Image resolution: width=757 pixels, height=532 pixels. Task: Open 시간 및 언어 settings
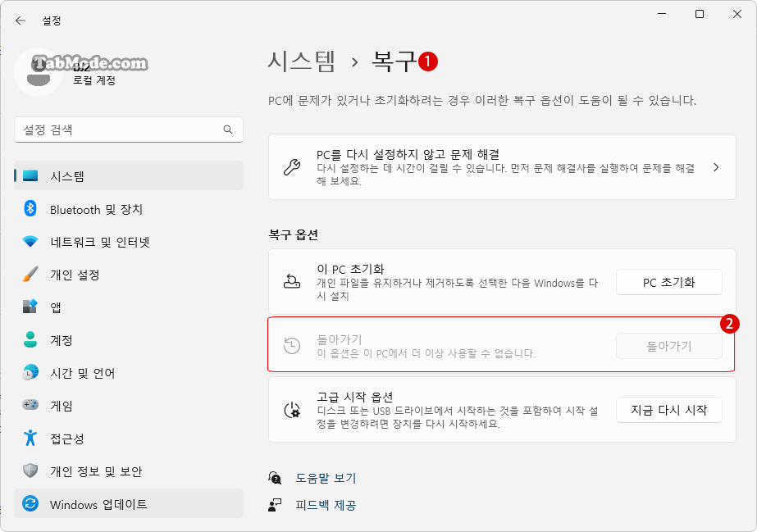pyautogui.click(x=129, y=372)
